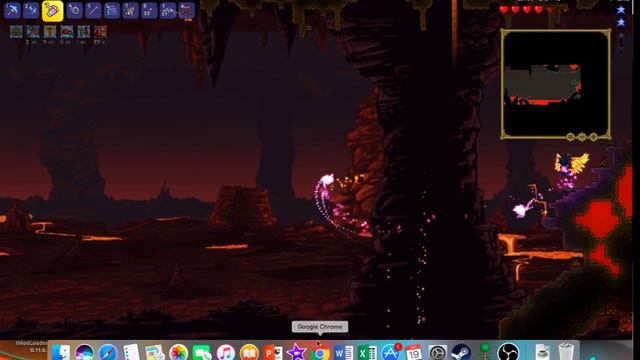Click the highlighted pink item in hotbar slot 3
640x360 pixels.
(x=52, y=11)
